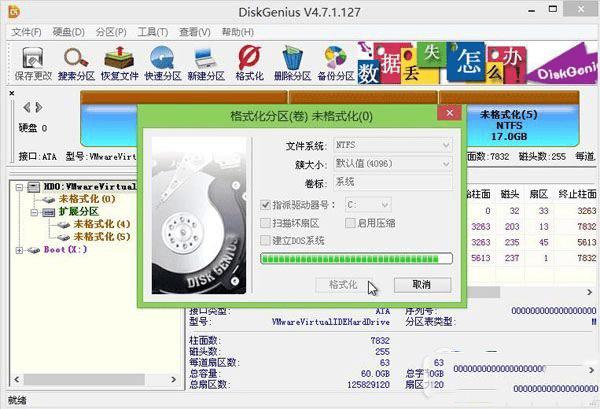This screenshot has width=600, height=409.
Task: Open the 文件系统 NTFS dropdown
Action: [393, 145]
